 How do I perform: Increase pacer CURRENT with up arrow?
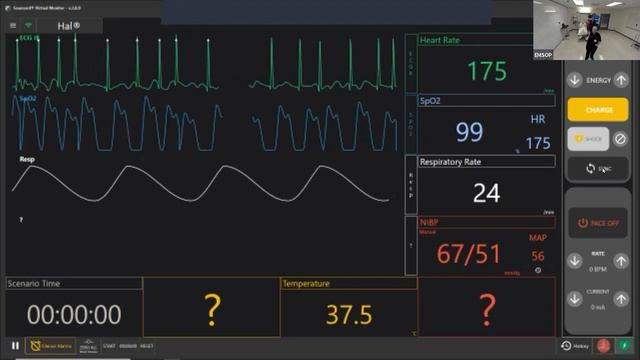pos(621,299)
